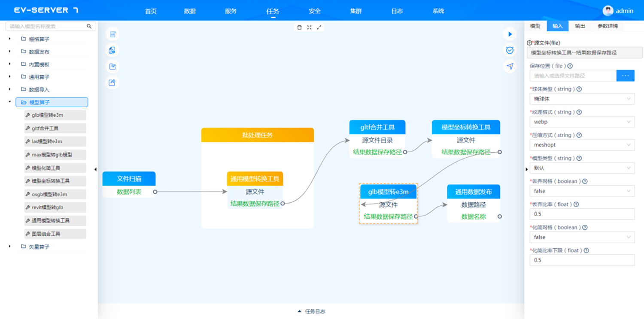Click the fit-to-view collapse arrows icon

(x=309, y=27)
